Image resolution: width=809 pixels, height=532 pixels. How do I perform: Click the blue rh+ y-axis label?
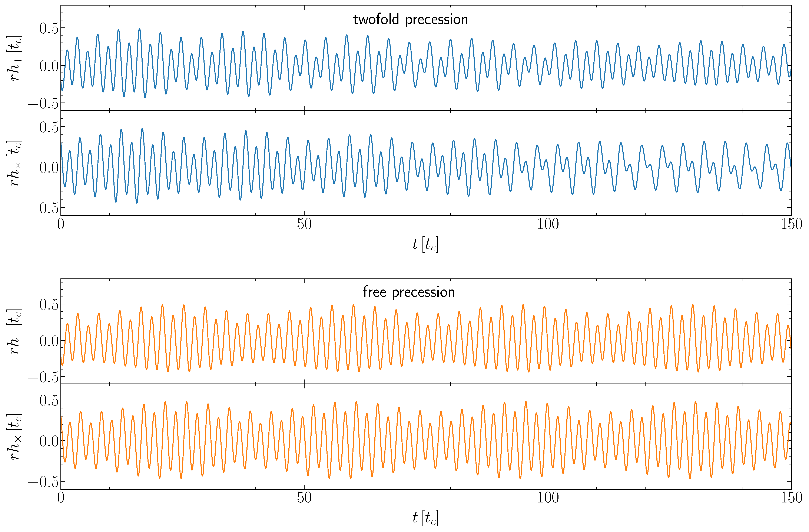click(14, 58)
